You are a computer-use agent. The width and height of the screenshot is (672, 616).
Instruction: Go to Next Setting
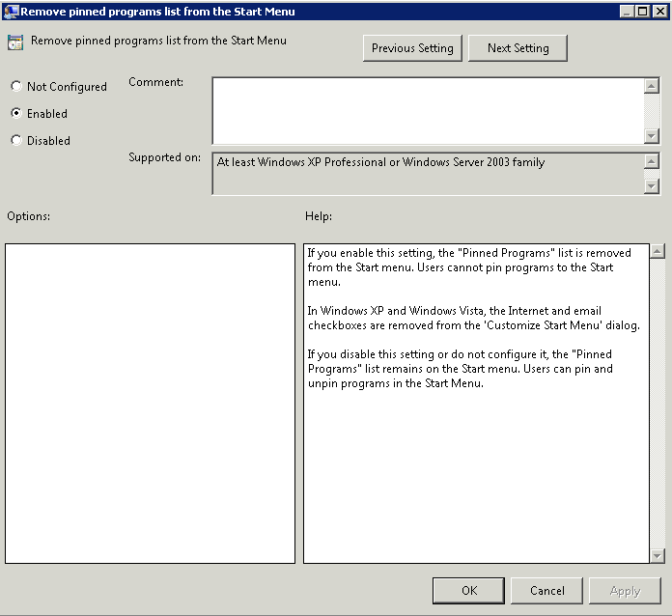pyautogui.click(x=518, y=48)
